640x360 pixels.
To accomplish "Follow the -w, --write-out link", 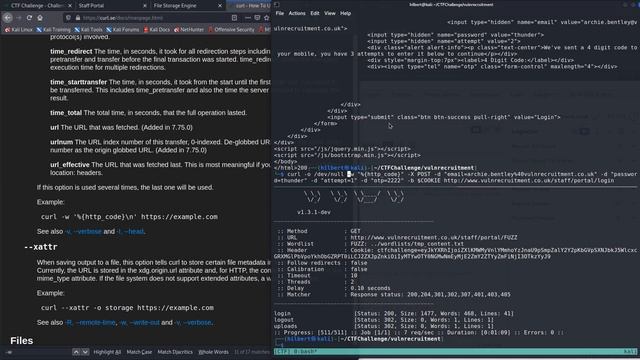I will pos(139,322).
